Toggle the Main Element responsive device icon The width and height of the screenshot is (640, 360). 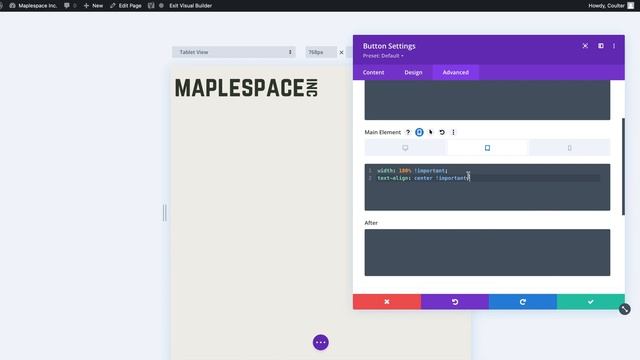click(419, 132)
